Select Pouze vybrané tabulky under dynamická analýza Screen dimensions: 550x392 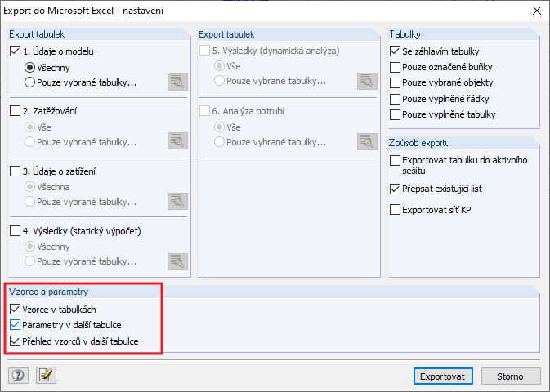coord(219,81)
